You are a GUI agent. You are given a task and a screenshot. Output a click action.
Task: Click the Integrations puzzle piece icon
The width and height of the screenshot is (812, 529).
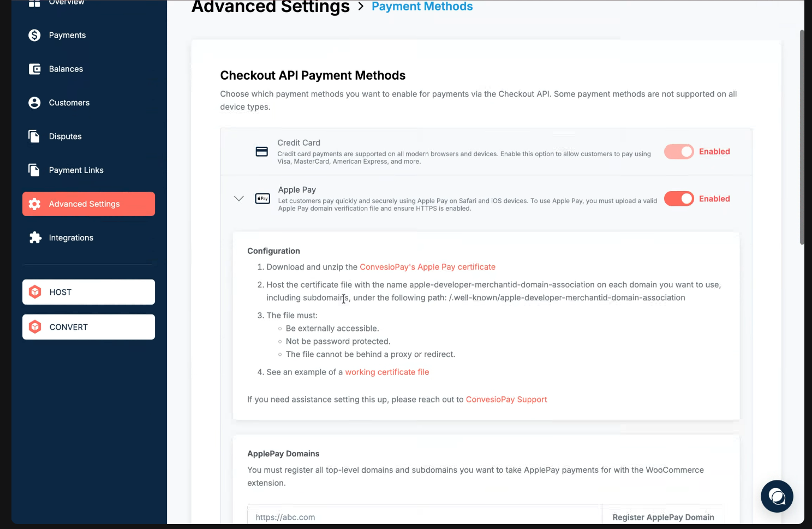pos(35,237)
